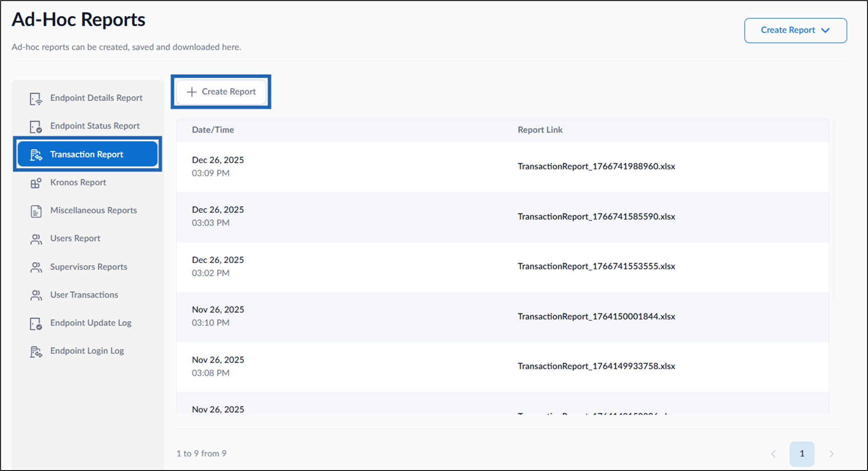
Task: Download TransactionReport_1766741988960.xlsx
Action: 596,166
